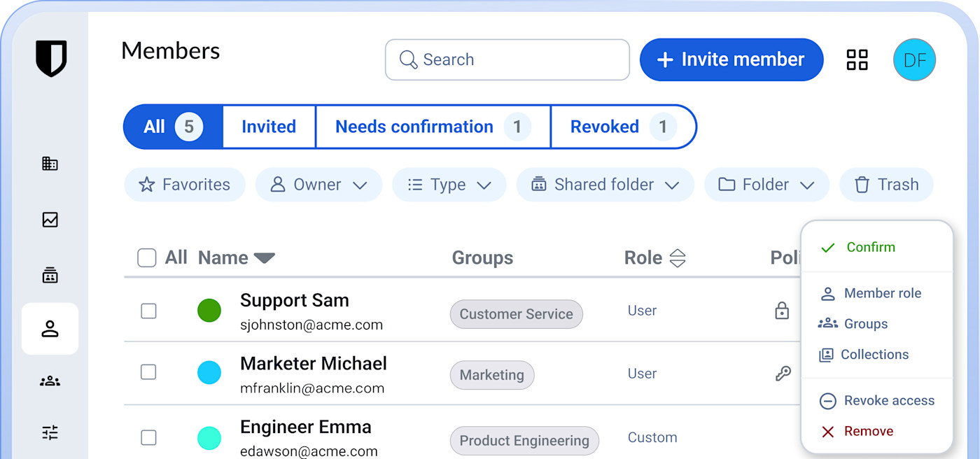Switch to the All tab
980x459 pixels.
tap(173, 127)
